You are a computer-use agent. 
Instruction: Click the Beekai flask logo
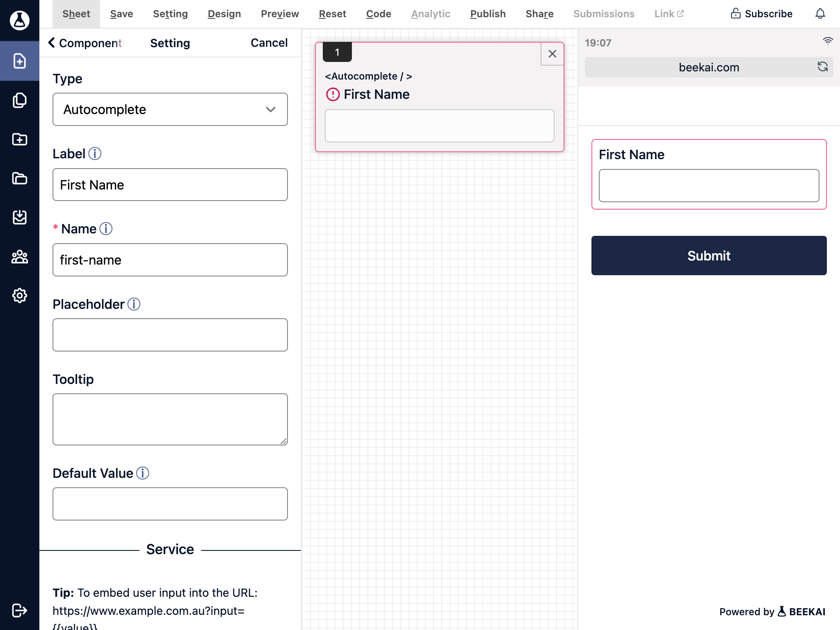coord(20,20)
